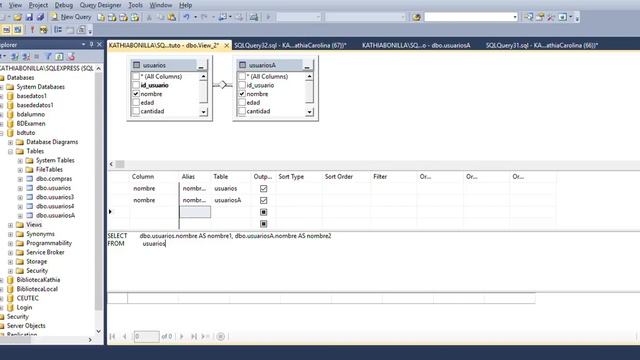The height and width of the screenshot is (360, 640).
Task: Click the first database engine query icon after New Query
Action: (x=101, y=17)
